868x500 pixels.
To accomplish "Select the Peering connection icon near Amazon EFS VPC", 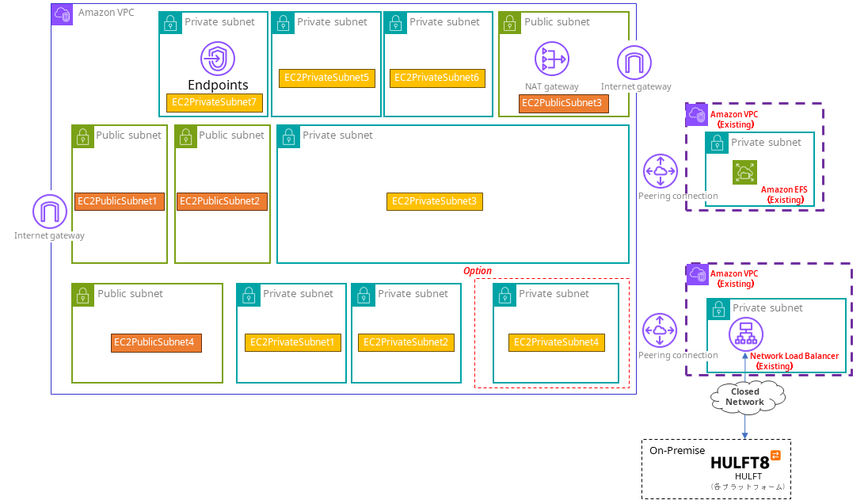I will click(x=660, y=172).
